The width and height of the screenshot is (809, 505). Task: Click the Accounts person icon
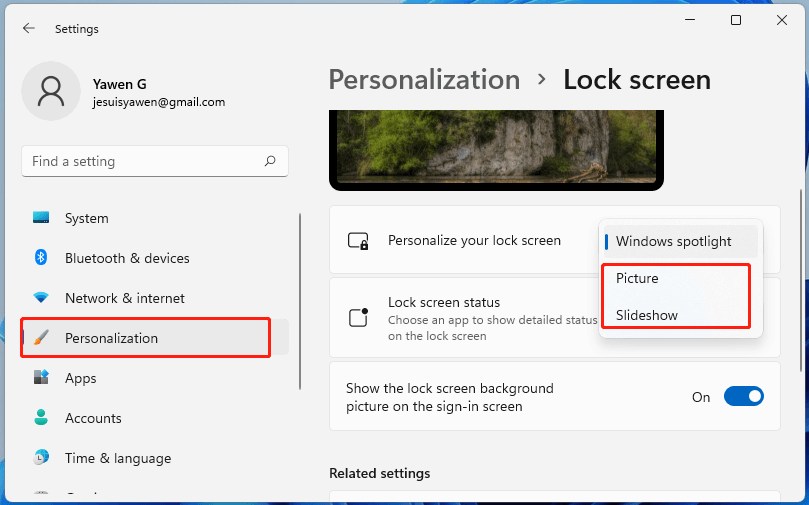point(41,418)
